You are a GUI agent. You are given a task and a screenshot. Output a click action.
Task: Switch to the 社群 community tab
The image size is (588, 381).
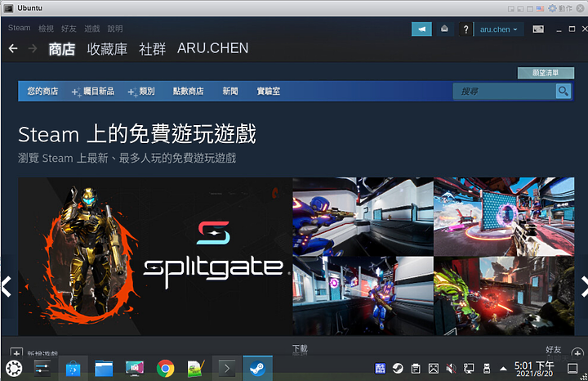[152, 49]
